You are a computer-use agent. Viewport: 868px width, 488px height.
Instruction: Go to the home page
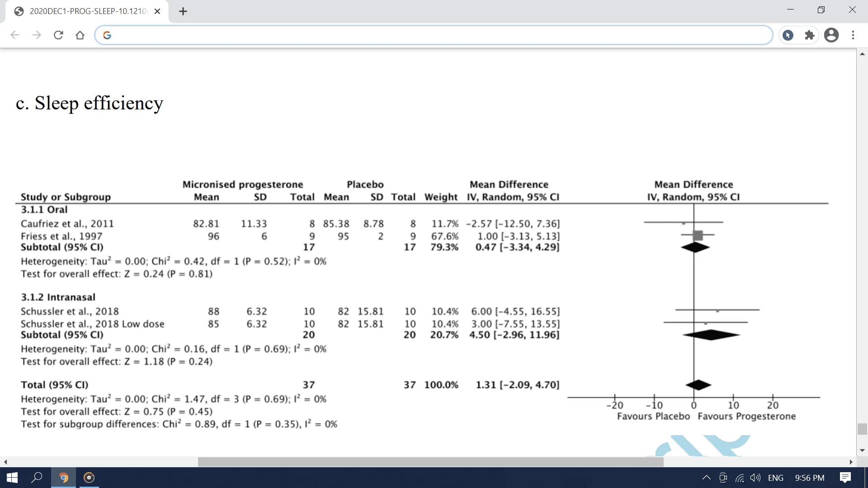[80, 35]
